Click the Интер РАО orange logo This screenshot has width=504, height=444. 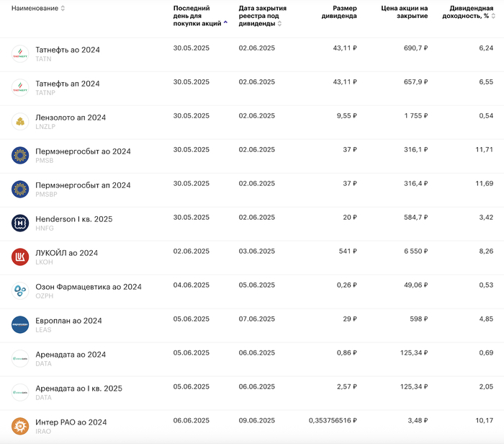point(20,426)
